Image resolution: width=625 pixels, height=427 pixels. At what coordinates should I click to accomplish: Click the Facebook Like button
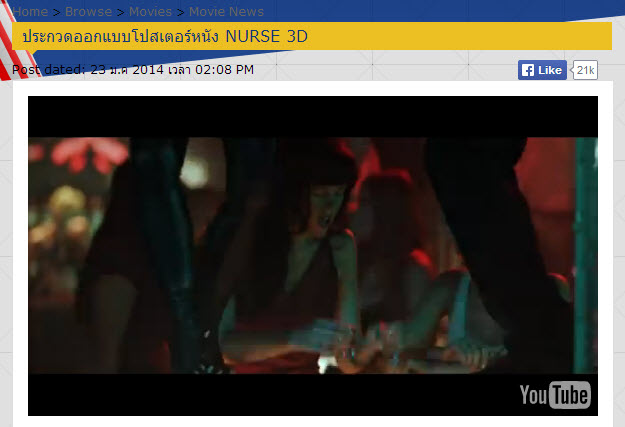(542, 70)
